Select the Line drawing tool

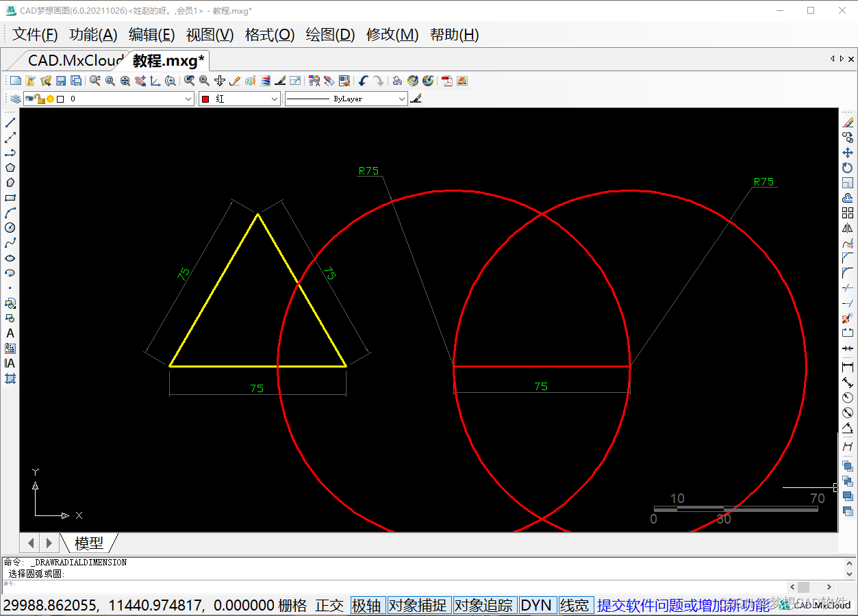[x=10, y=123]
